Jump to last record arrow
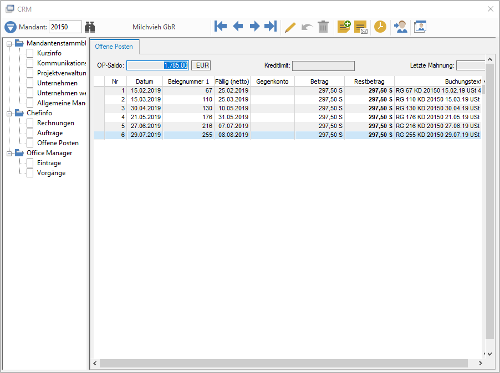 [x=271, y=26]
